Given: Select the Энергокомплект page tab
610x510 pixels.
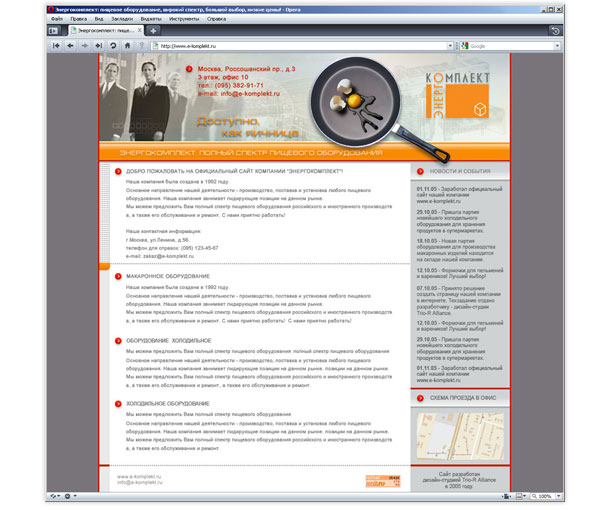Looking at the screenshot, I should coord(106,30).
